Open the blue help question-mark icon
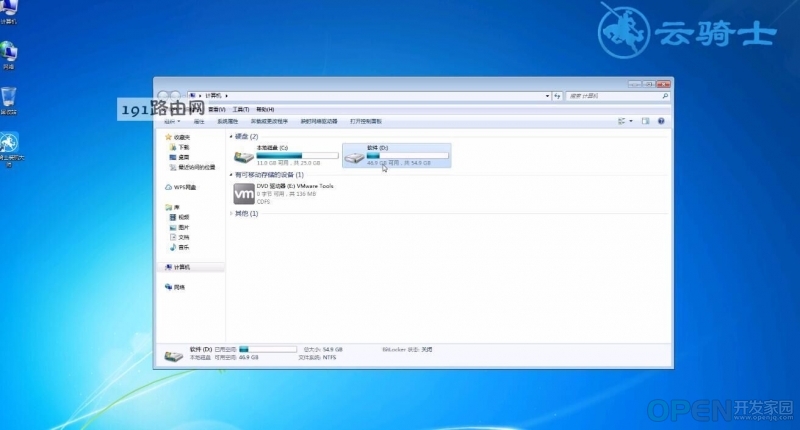800x430 pixels. click(x=661, y=121)
